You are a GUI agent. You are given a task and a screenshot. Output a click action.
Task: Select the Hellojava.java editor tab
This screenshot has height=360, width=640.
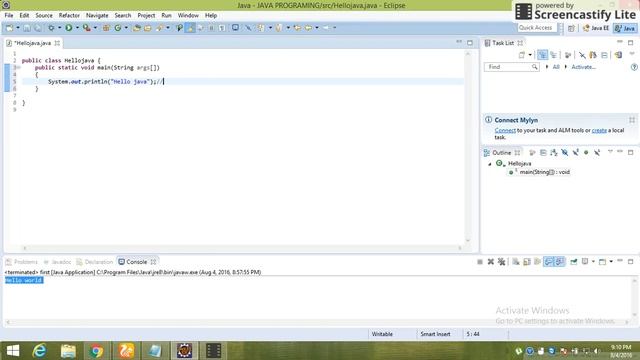coord(33,43)
